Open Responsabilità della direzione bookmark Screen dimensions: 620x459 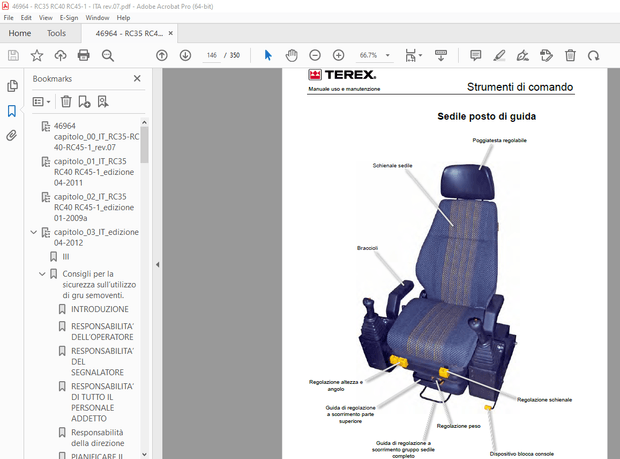(x=97, y=438)
